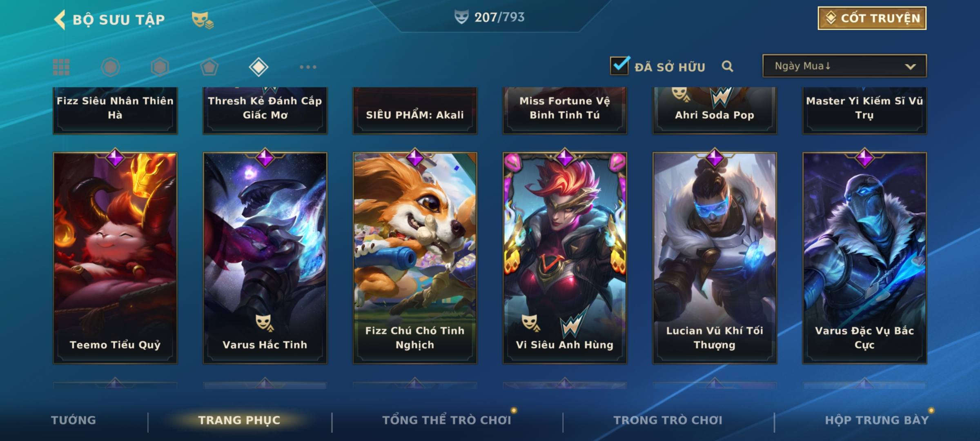Screen dimensions: 980x441
Task: Select the Teemo Tiểu Quỷ skin card
Action: pyautogui.click(x=115, y=258)
